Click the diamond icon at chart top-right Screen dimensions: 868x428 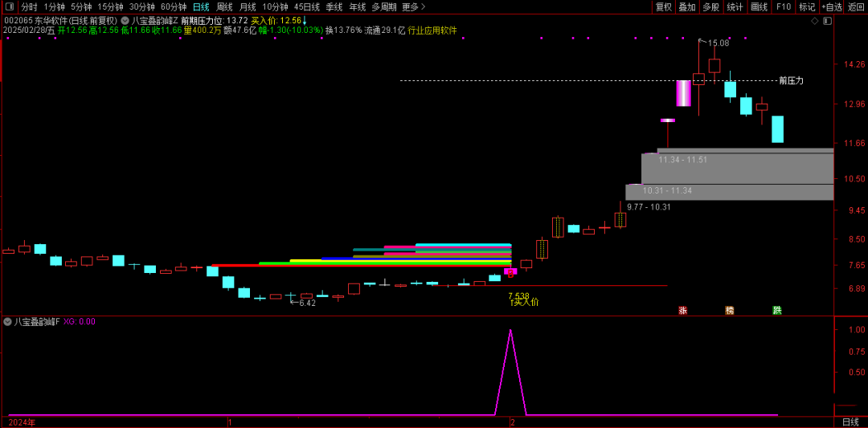coord(814,21)
